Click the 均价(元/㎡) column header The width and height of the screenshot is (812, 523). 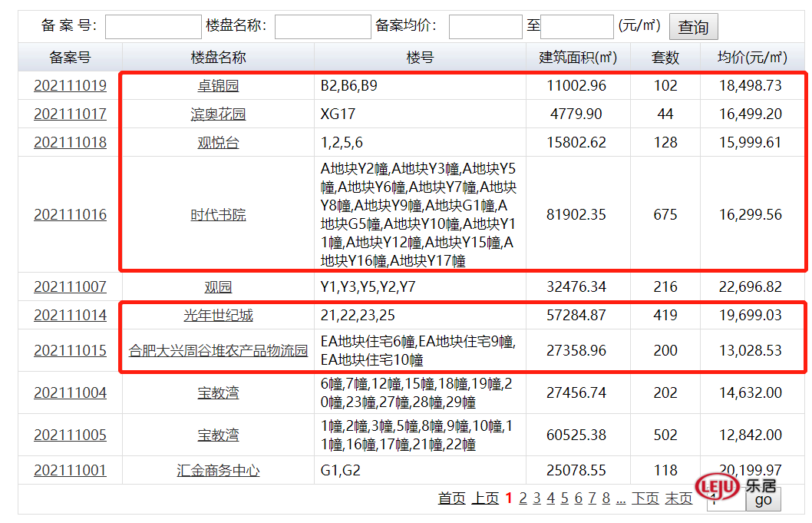(752, 57)
